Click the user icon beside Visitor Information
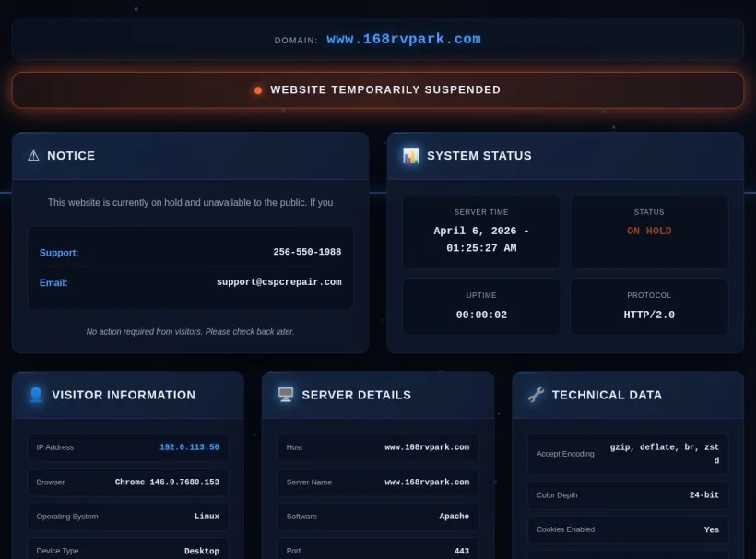Screen dimensions: 756x559 coord(36,395)
